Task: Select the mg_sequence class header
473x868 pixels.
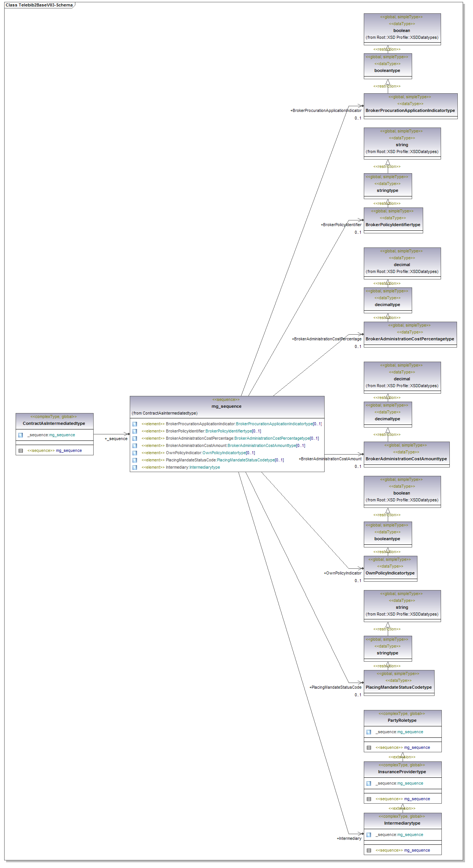Action: pos(227,406)
